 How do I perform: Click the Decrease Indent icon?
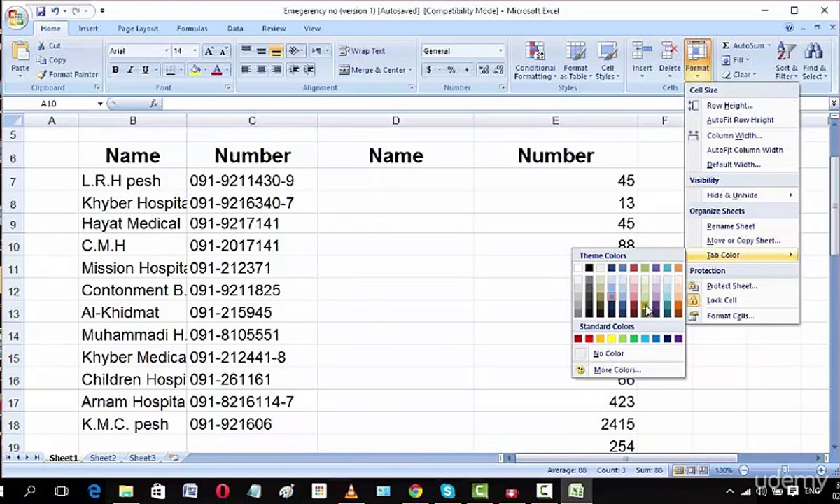(x=294, y=70)
